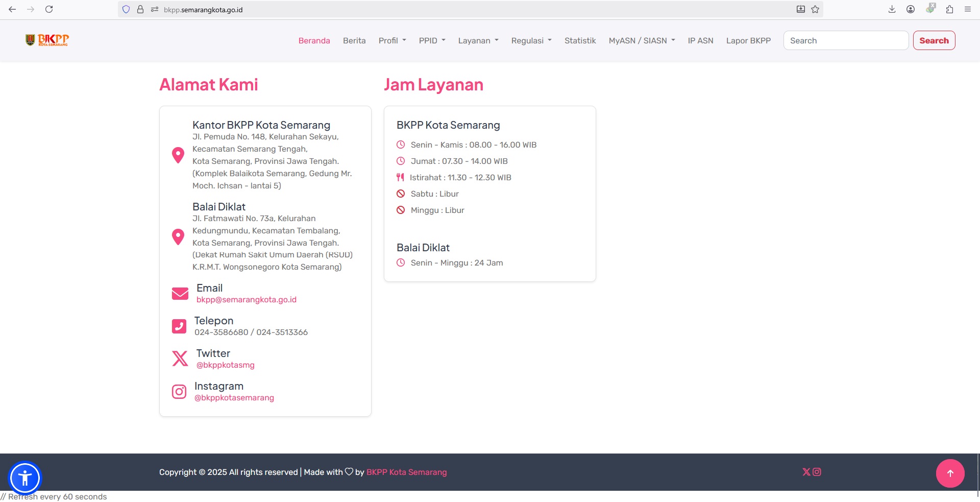Expand the MyASN / SIASN dropdown
Image resolution: width=980 pixels, height=502 pixels.
[642, 41]
